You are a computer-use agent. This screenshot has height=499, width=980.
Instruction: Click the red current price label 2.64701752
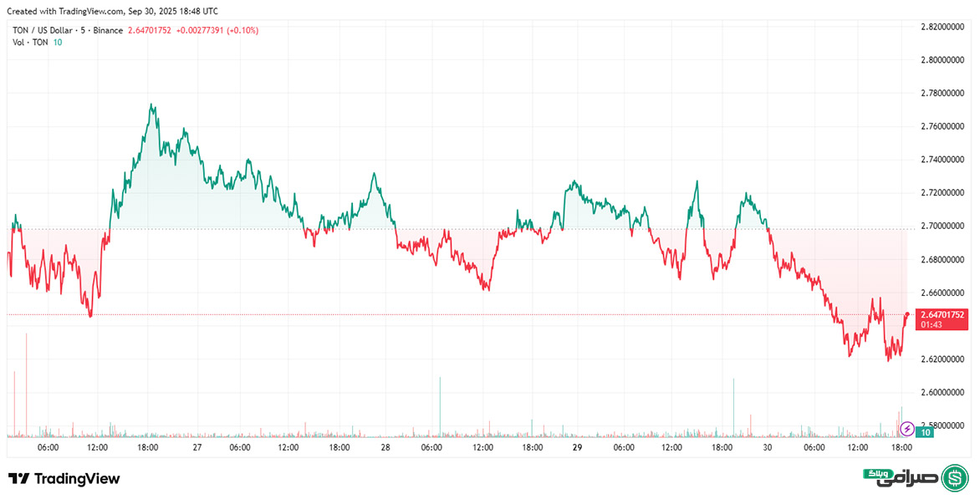point(942,315)
